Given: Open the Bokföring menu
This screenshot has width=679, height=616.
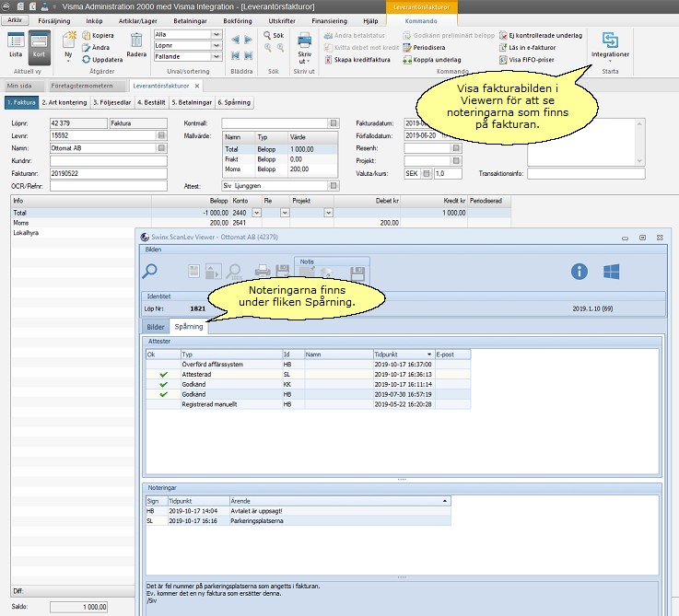Looking at the screenshot, I should click(238, 21).
